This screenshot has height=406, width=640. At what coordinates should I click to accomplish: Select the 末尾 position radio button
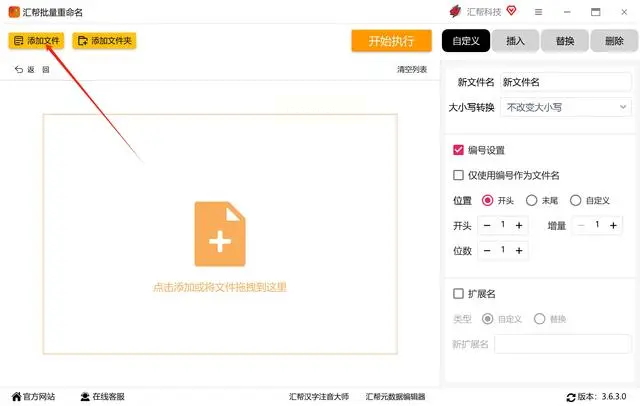531,200
